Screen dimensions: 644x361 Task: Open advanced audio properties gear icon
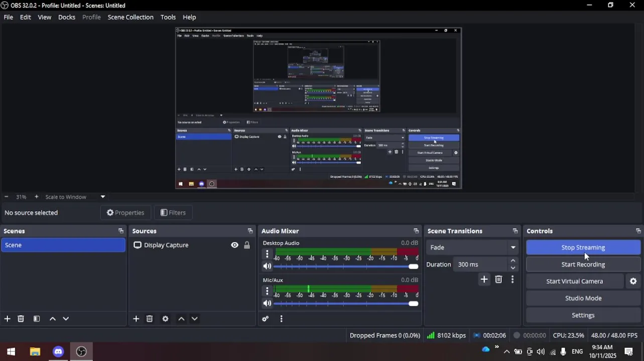coord(266,319)
